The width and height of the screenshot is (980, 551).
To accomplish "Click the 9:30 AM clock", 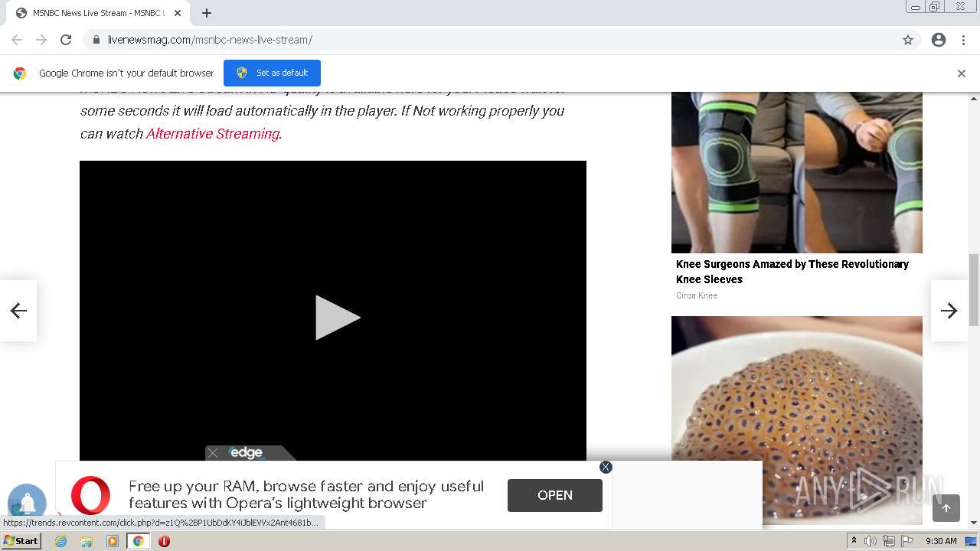I will tap(941, 541).
